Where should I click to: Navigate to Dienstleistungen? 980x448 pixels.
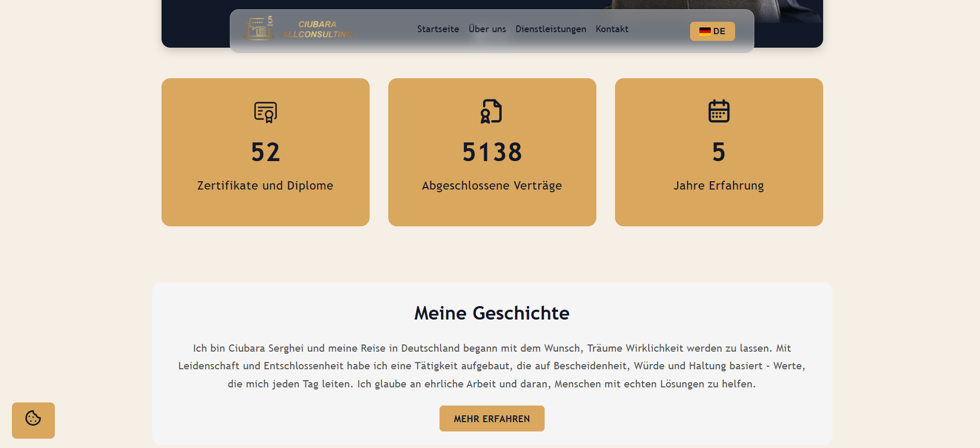pyautogui.click(x=551, y=29)
